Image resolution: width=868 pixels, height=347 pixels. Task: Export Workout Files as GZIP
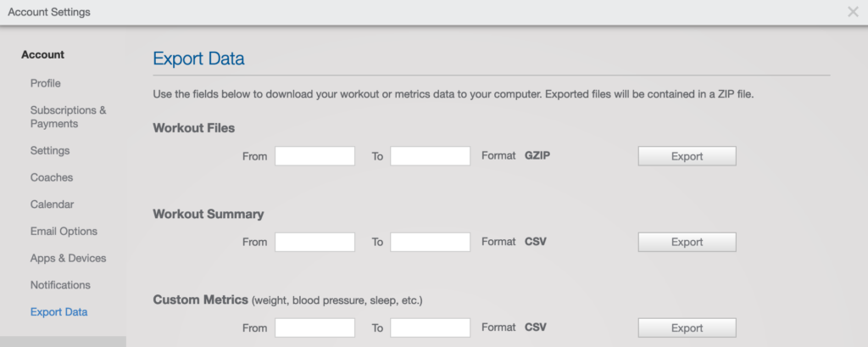[687, 156]
